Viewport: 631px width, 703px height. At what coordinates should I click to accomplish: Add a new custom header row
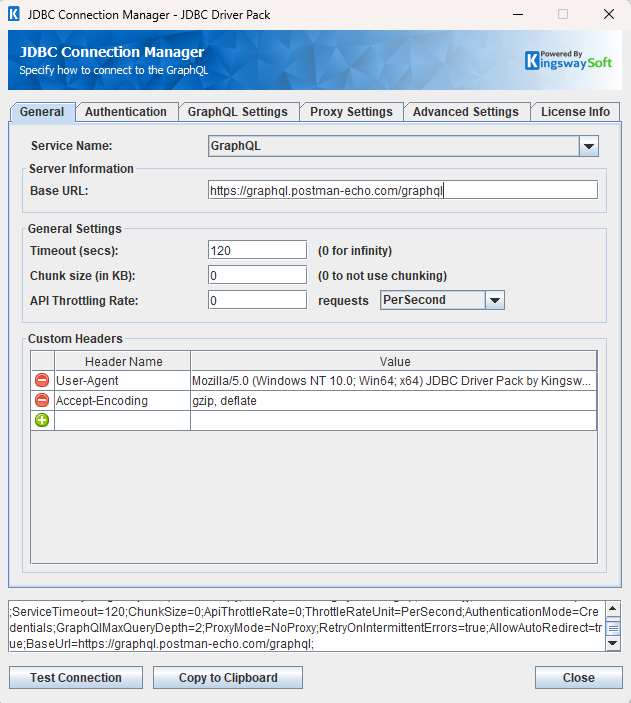click(42, 420)
